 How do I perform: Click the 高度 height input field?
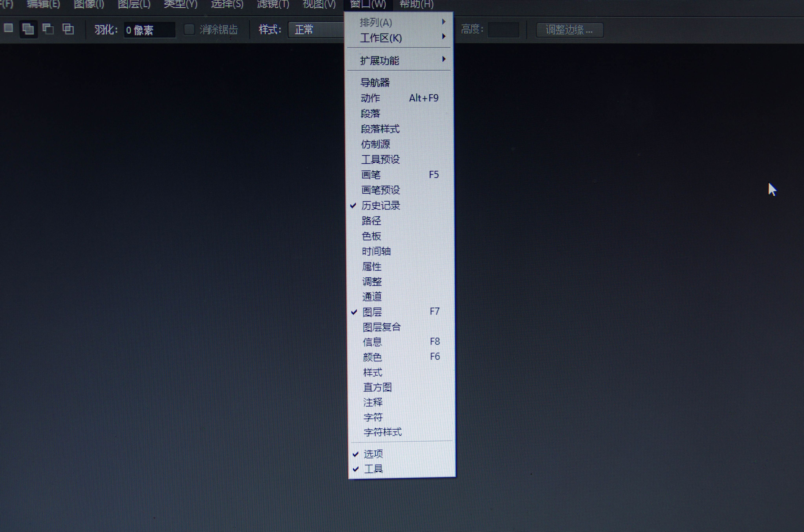[504, 30]
